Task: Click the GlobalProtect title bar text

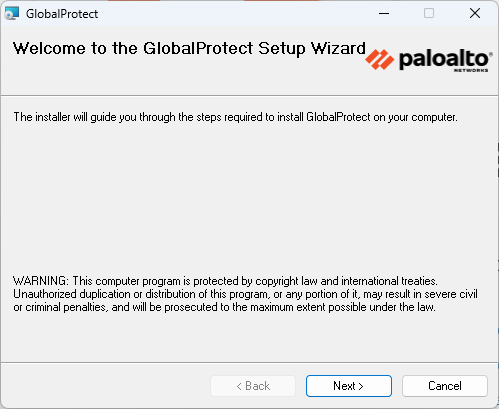Action: coord(62,14)
